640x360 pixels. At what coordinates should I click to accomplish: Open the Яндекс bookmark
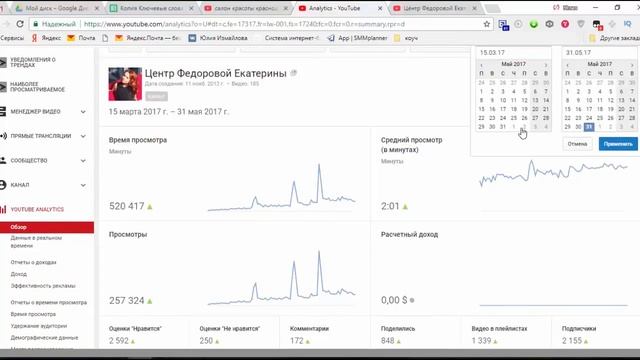47,38
